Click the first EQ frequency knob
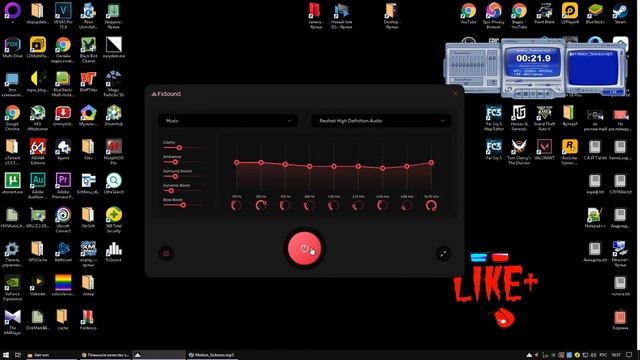 (x=236, y=206)
